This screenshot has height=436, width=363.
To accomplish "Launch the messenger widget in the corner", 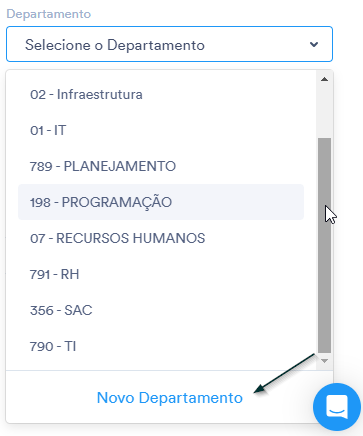I will coord(337,407).
